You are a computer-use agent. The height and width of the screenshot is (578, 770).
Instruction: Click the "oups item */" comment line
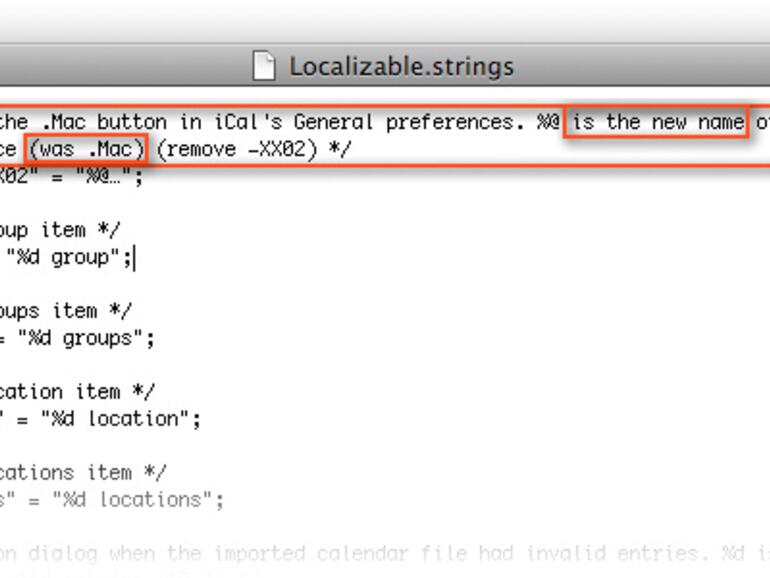(x=65, y=311)
